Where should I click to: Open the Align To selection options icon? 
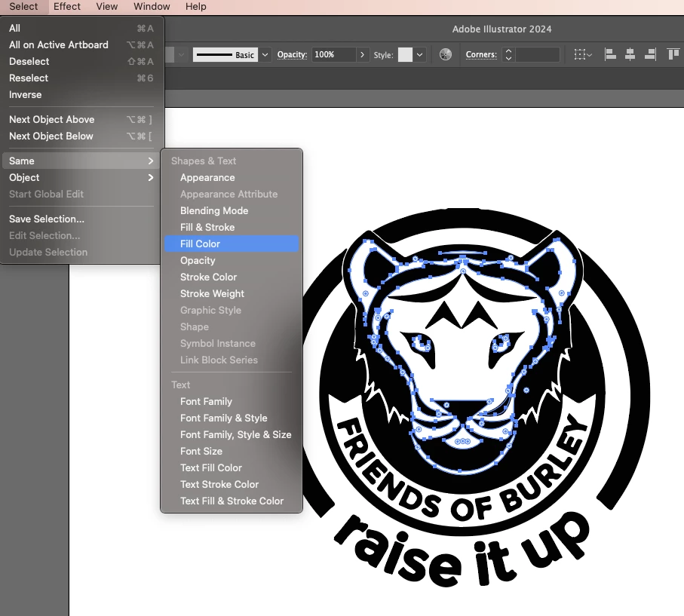[x=583, y=54]
